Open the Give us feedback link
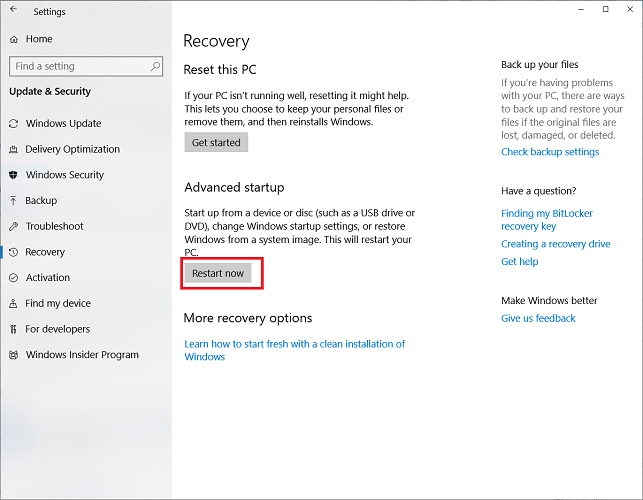This screenshot has width=643, height=500. [538, 318]
